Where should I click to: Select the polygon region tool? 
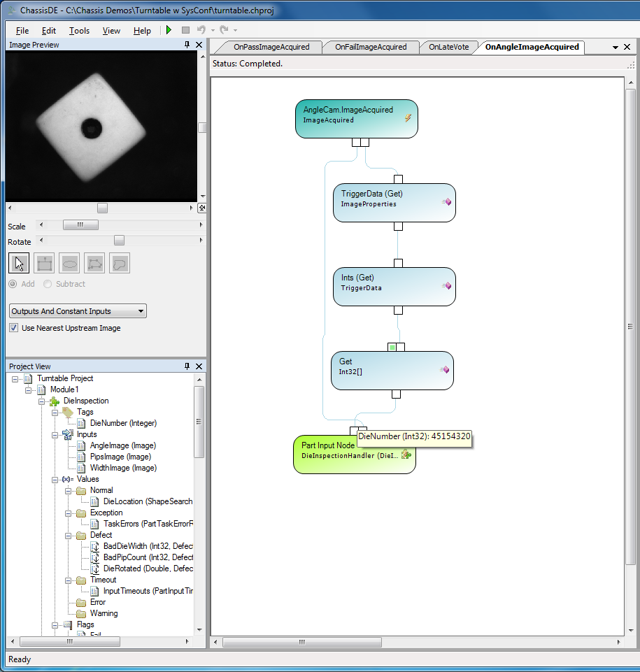[94, 263]
